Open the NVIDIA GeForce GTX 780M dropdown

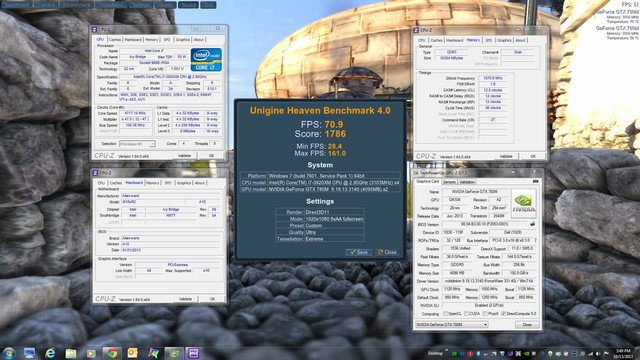451,324
